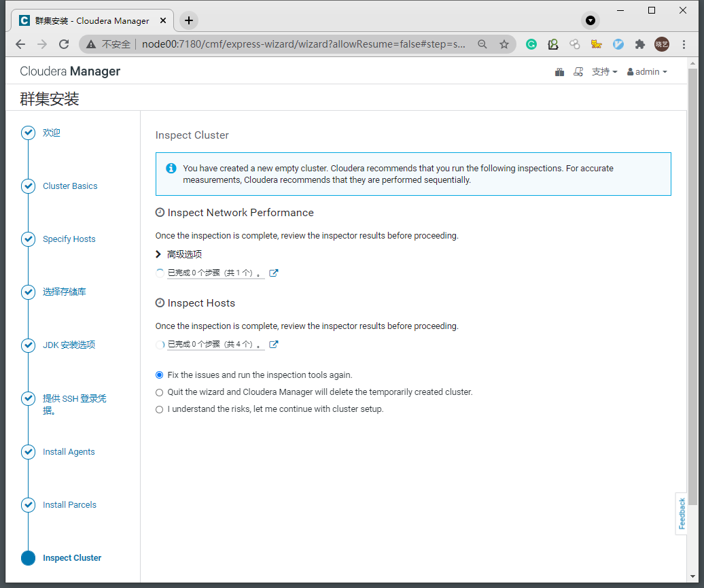Click the grey circles extension icon
Image resolution: width=704 pixels, height=588 pixels.
click(x=575, y=44)
